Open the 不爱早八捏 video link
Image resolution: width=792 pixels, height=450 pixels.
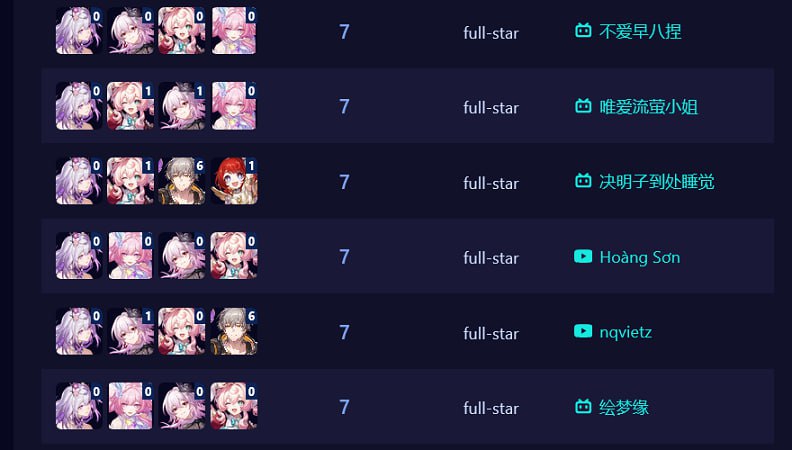(x=640, y=32)
